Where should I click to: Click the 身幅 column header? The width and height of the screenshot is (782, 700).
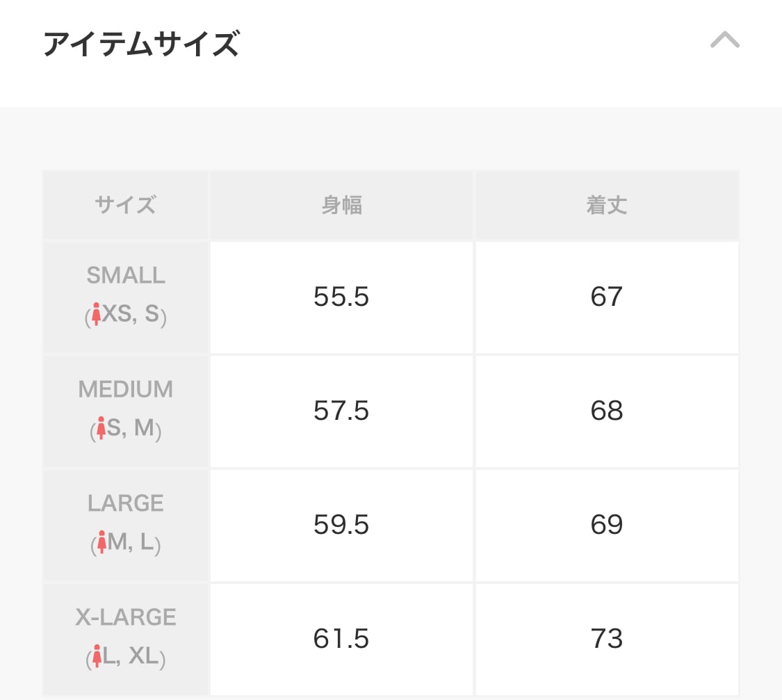pyautogui.click(x=341, y=205)
